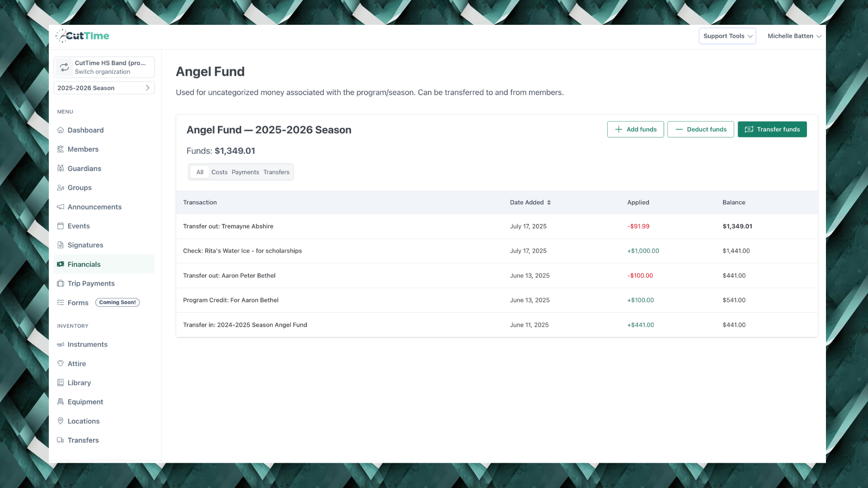Screen dimensions: 868x488
Task: Sort by Date Added arrows
Action: point(549,202)
